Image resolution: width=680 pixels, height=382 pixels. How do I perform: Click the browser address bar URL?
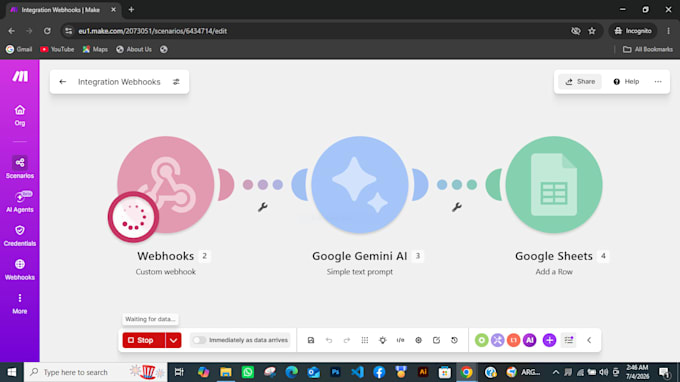point(153,31)
